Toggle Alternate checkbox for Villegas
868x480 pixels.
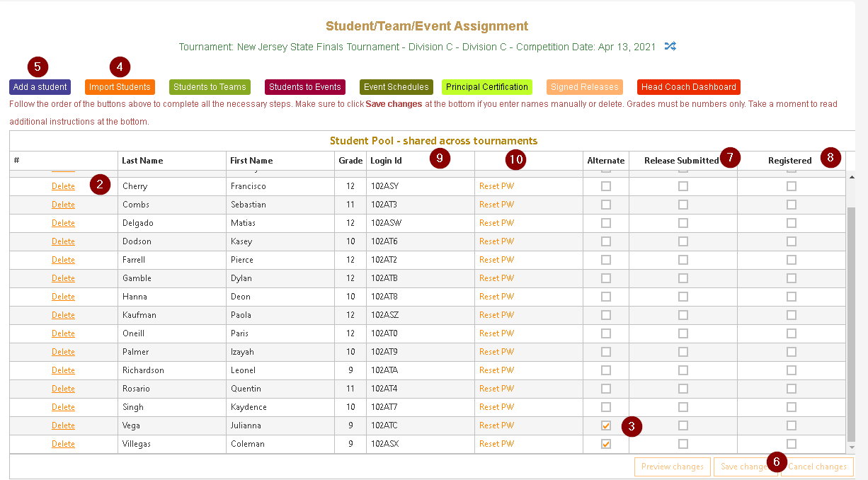(606, 444)
